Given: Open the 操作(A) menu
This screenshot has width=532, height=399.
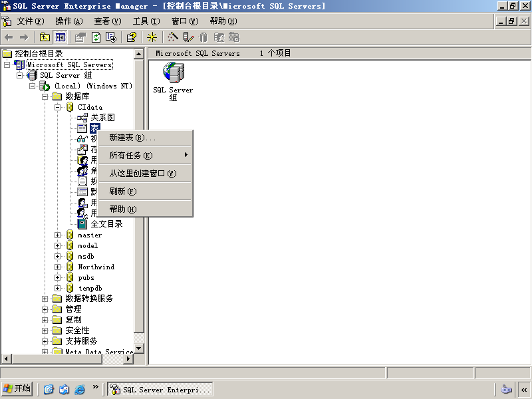Looking at the screenshot, I should pyautogui.click(x=69, y=21).
